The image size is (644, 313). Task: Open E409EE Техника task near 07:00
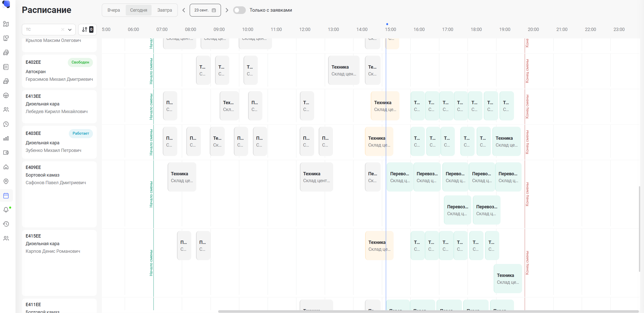pyautogui.click(x=182, y=177)
